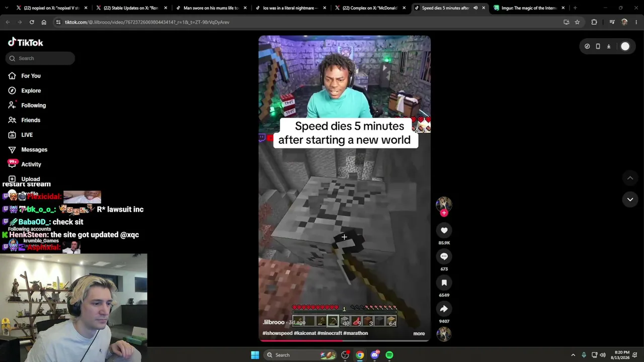
Task: Switch to the 'los was in a literal nightmare' tab
Action: [290, 8]
